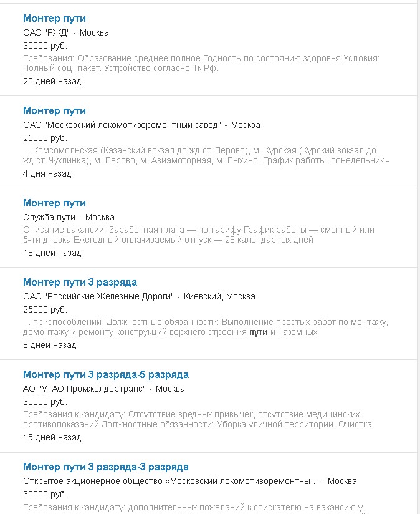
Task: Click the "20 дней назад" posting date
Action: click(52, 81)
